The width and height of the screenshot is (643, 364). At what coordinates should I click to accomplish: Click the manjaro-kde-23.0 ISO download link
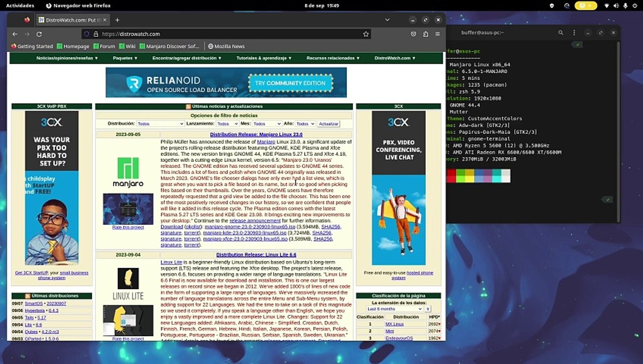click(x=245, y=233)
